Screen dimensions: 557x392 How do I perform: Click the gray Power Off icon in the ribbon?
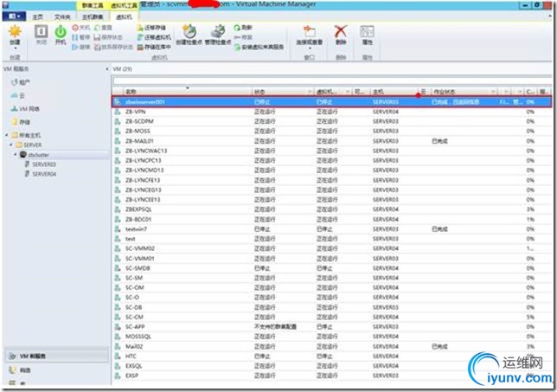click(x=42, y=32)
